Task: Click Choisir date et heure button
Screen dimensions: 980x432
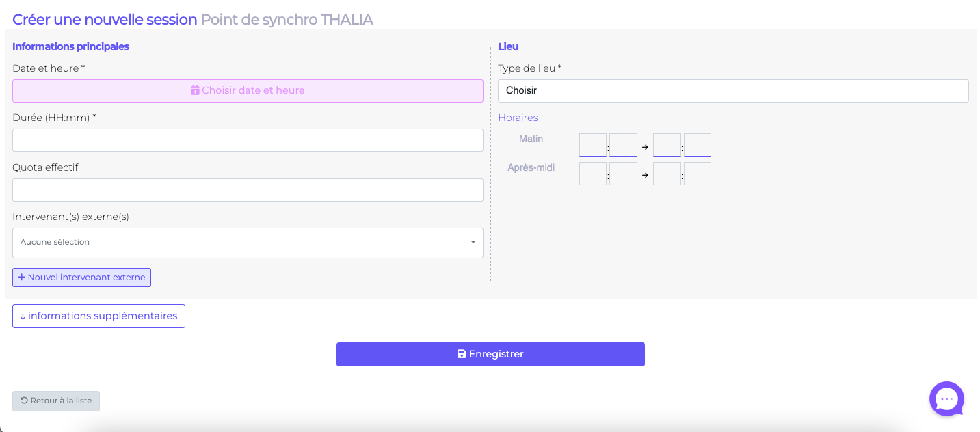Action: coord(248,91)
